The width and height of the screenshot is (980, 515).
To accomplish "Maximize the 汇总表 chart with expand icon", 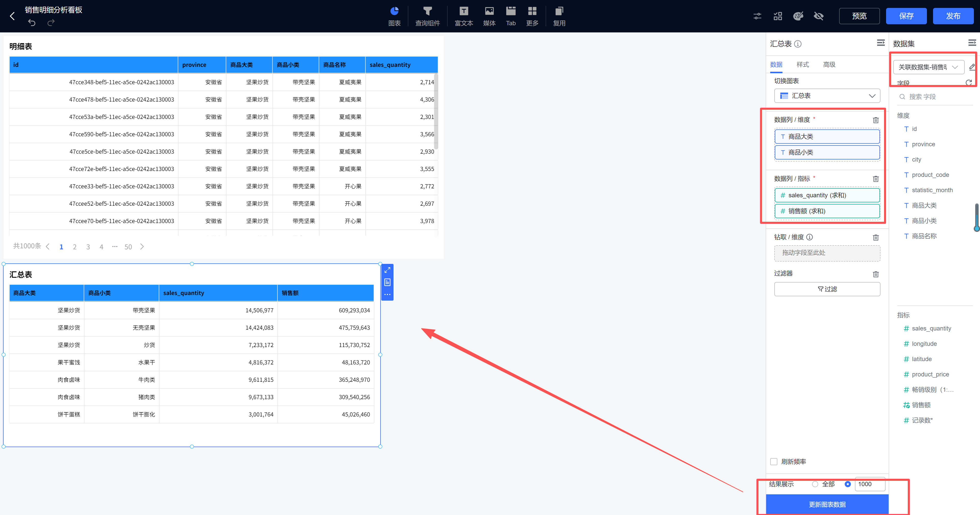I will 387,270.
